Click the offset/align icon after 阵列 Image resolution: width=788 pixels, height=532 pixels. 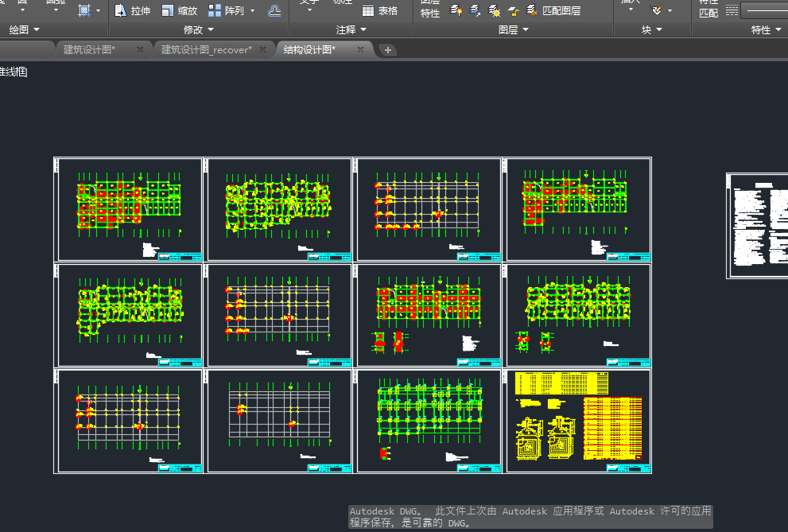coord(274,10)
